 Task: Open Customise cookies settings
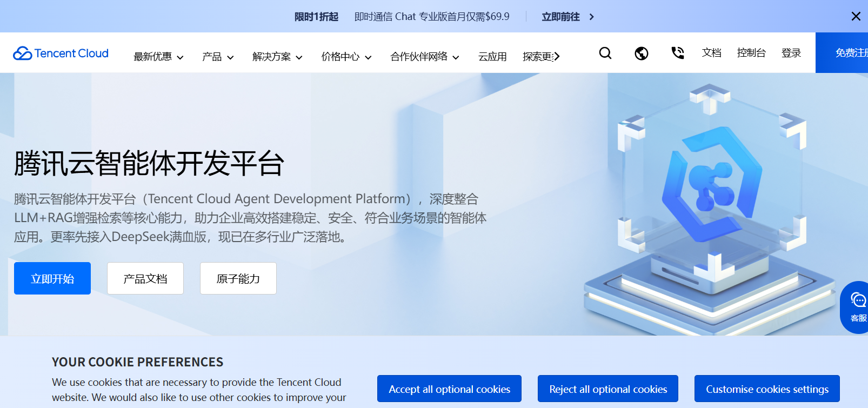767,389
